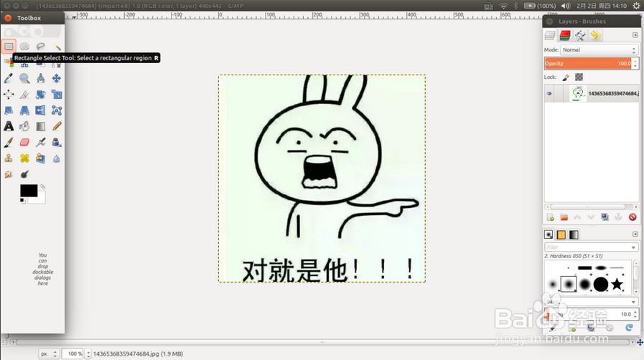Select the Text tool

pyautogui.click(x=9, y=126)
